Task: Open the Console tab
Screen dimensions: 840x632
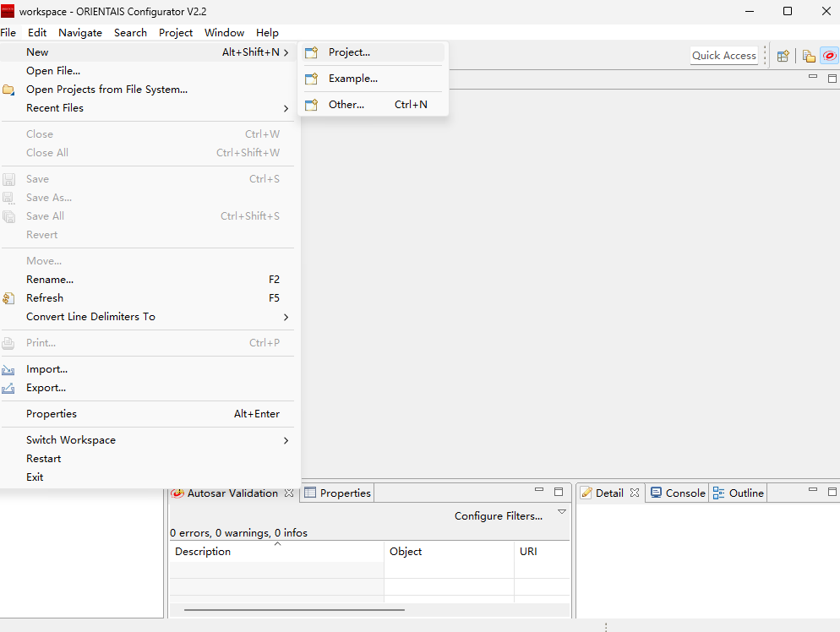Action: 678,493
